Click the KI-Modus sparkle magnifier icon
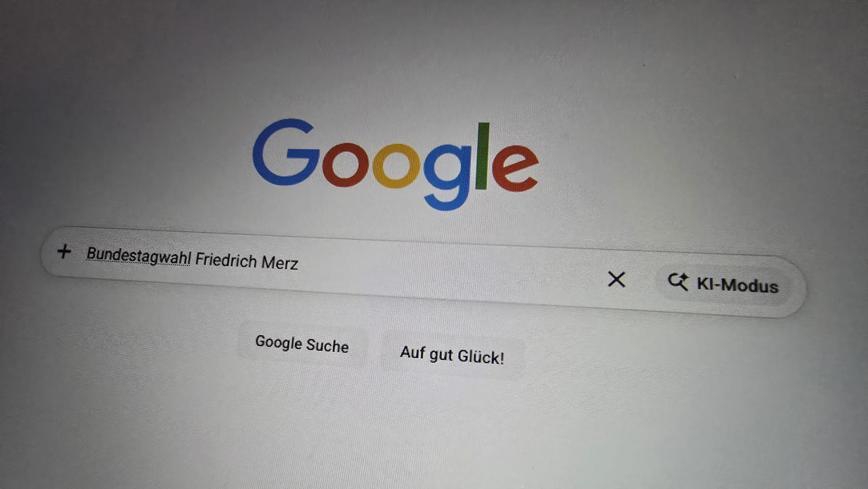This screenshot has height=489, width=868. pos(678,282)
